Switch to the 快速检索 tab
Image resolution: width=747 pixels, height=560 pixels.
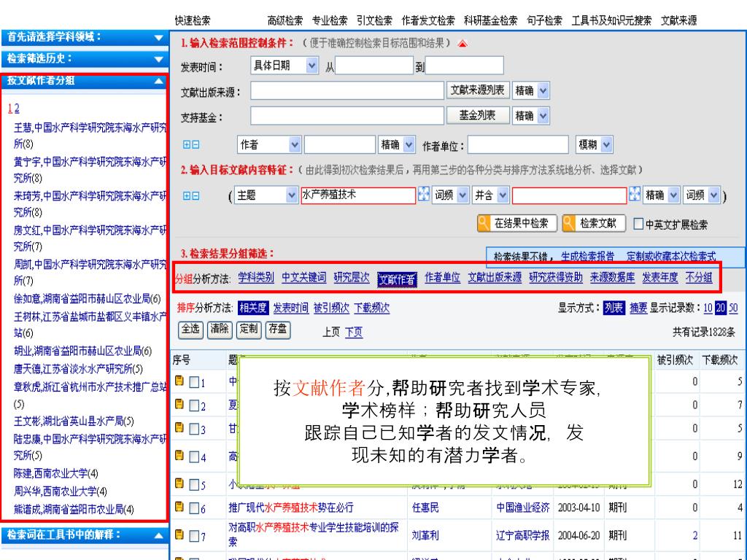point(193,20)
